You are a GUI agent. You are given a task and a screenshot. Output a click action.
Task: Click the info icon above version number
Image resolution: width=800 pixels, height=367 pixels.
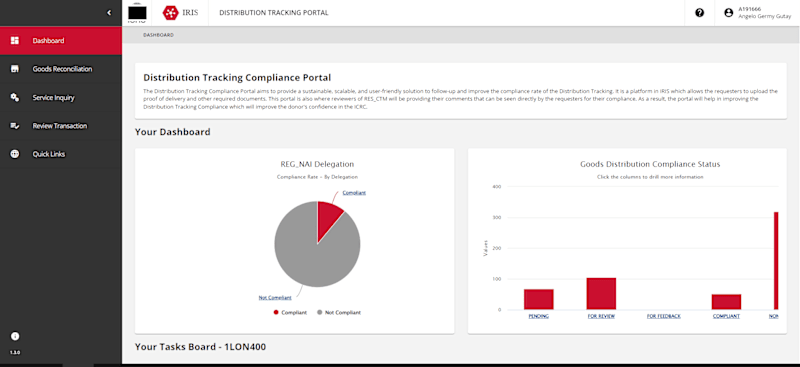tap(15, 336)
